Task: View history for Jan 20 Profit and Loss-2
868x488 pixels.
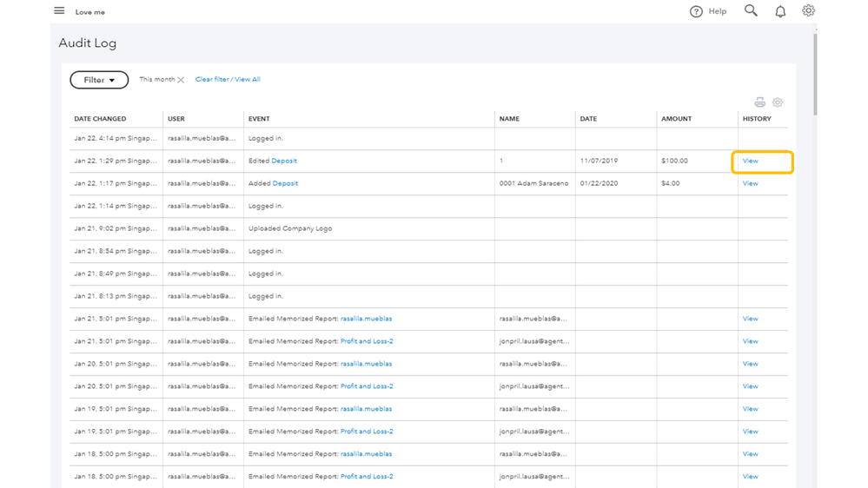Action: click(x=750, y=386)
